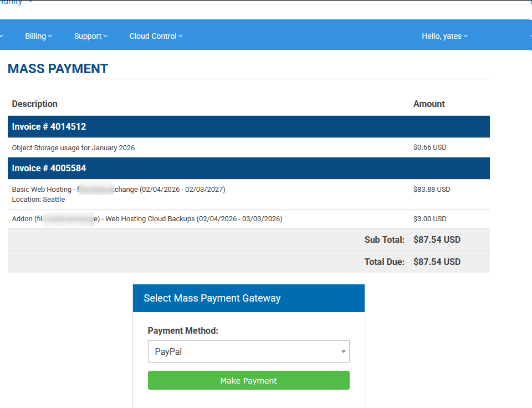Click the chevron at the nav bar's left edge
The width and height of the screenshot is (532, 408).
(2, 36)
